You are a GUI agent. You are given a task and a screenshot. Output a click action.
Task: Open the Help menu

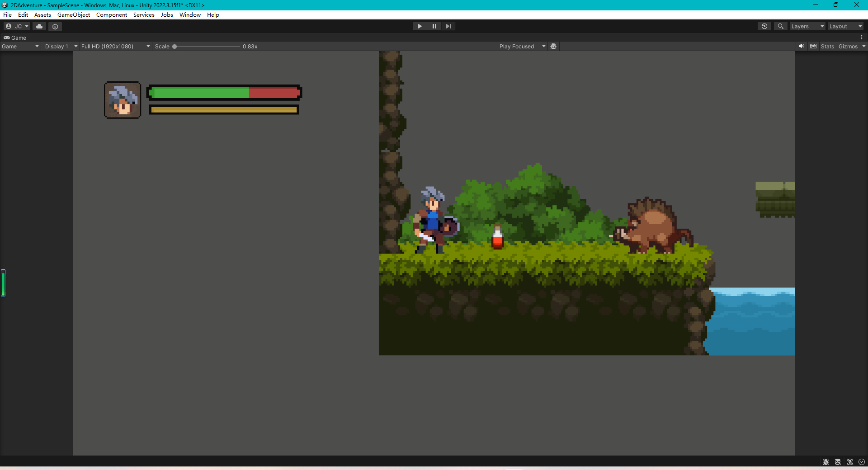point(213,15)
